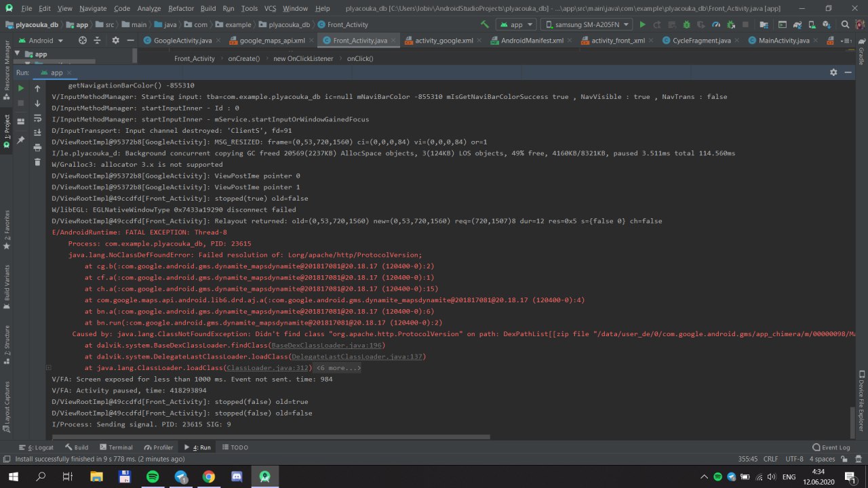The width and height of the screenshot is (868, 488).
Task: Open the app run configuration dropdown
Action: point(516,24)
